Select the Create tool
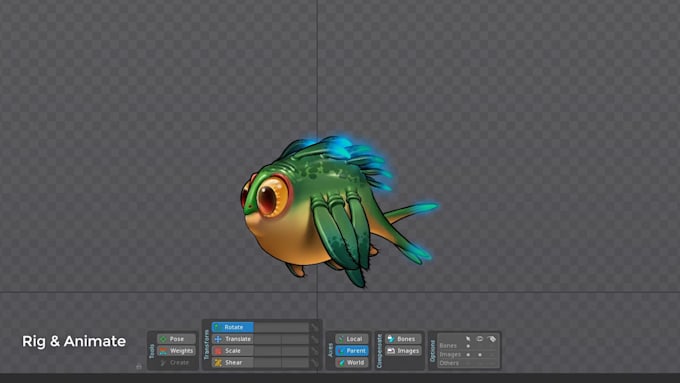 point(176,362)
